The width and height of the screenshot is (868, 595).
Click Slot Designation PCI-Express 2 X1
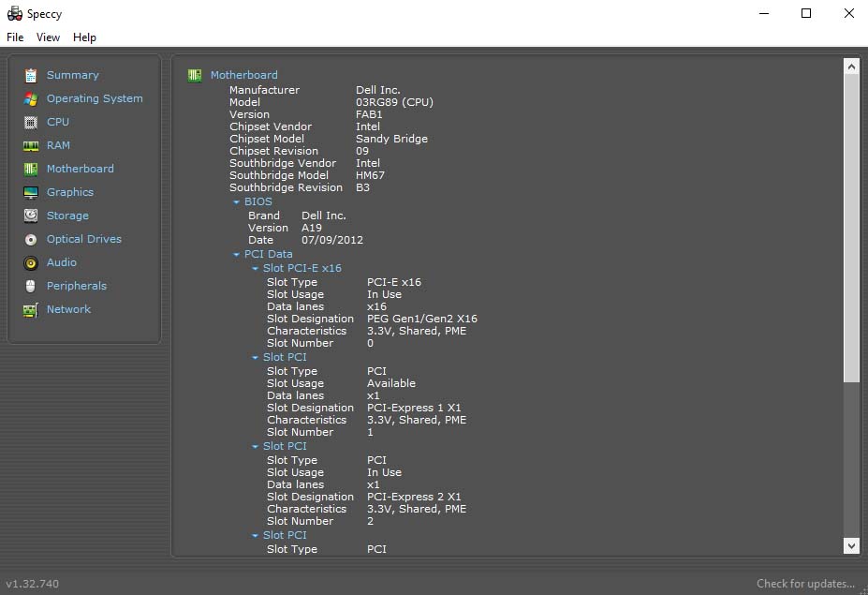(x=414, y=497)
